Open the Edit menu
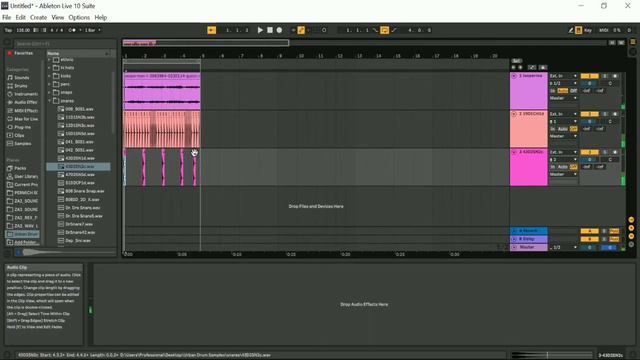Viewport: 640px width, 360px height. coord(20,18)
